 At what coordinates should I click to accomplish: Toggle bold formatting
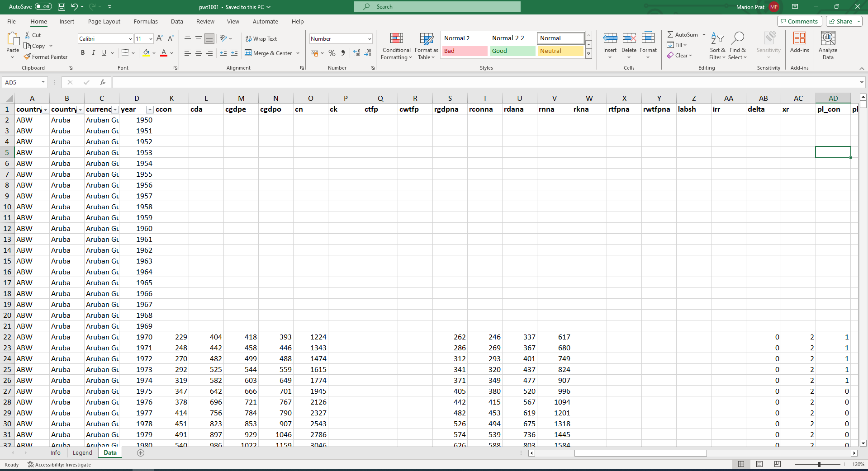[82, 53]
